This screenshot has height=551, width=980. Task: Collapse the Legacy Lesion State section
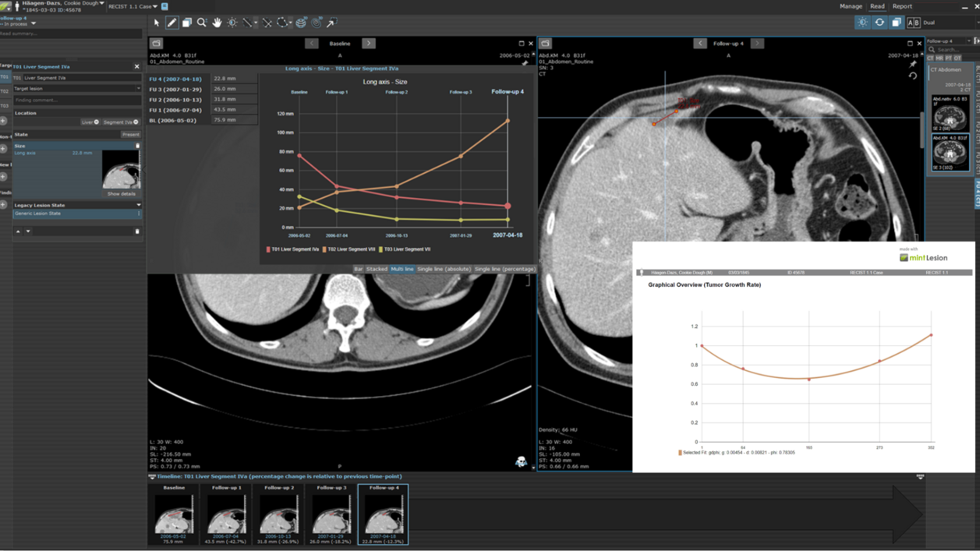138,205
